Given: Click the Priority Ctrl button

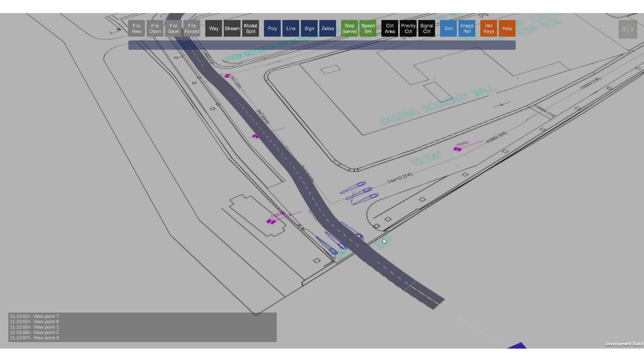Looking at the screenshot, I should click(x=408, y=28).
